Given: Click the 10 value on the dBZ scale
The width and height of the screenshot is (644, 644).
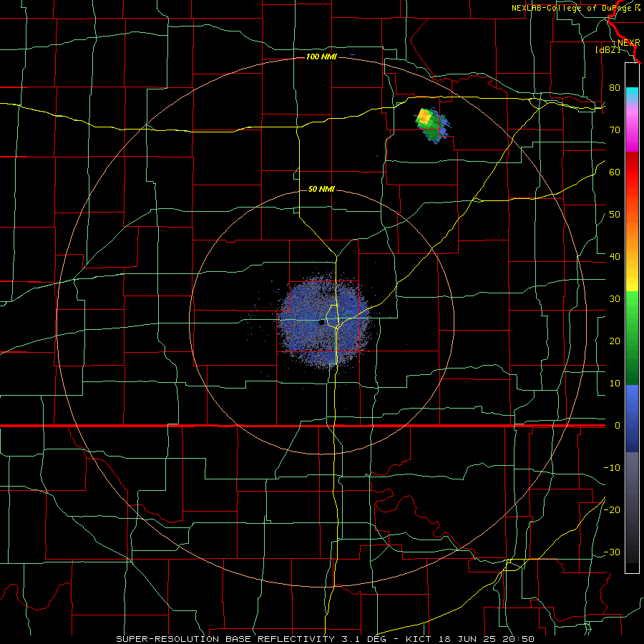Looking at the screenshot, I should tap(615, 384).
